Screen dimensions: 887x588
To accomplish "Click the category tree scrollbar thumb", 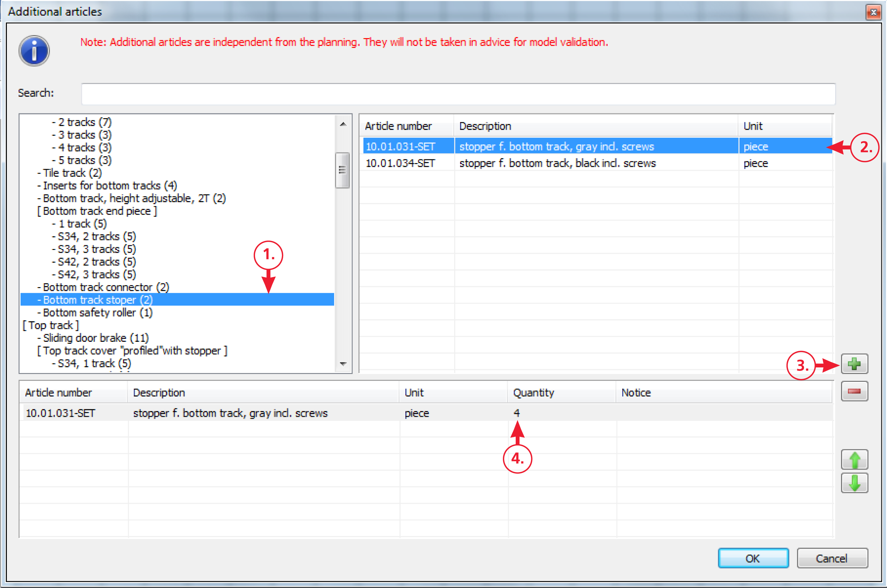I will [342, 170].
